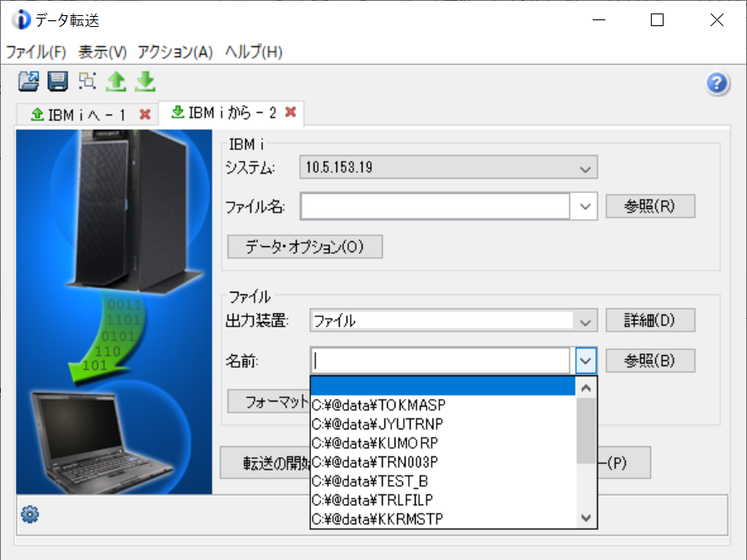Close the 'IBM i から - 2' tab with red X
747x560 pixels.
(x=291, y=112)
